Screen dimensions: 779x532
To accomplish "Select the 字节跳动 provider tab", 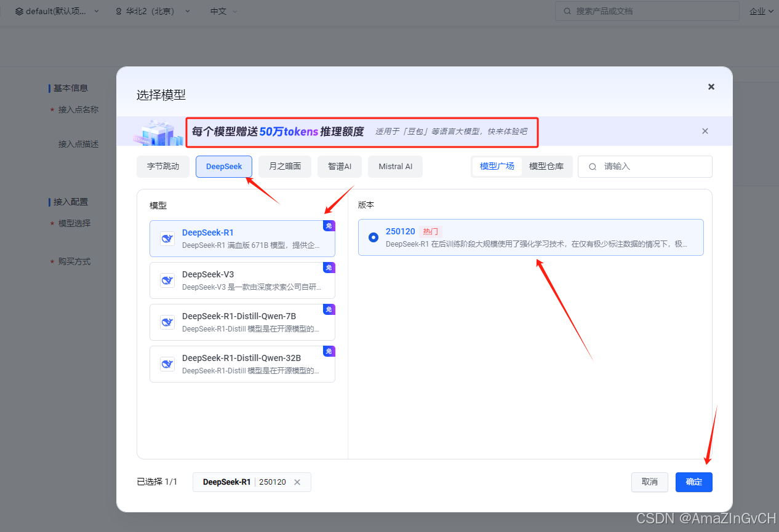I will (x=163, y=167).
